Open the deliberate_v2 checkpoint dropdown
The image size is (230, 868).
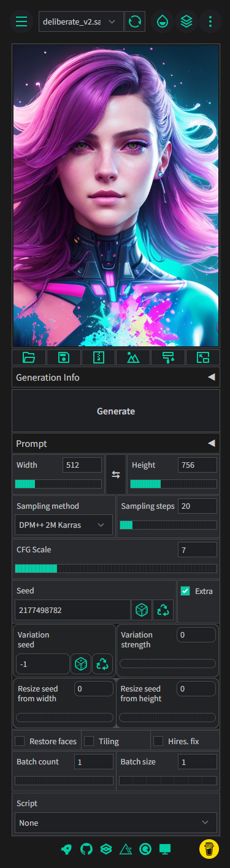80,21
